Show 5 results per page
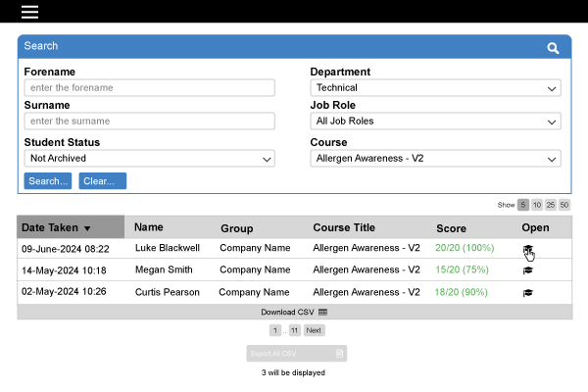This screenshot has width=588, height=392. 522,205
